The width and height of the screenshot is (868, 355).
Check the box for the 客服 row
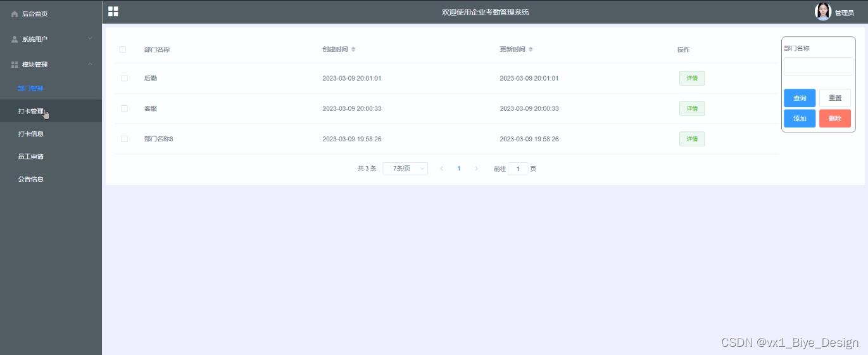click(124, 108)
